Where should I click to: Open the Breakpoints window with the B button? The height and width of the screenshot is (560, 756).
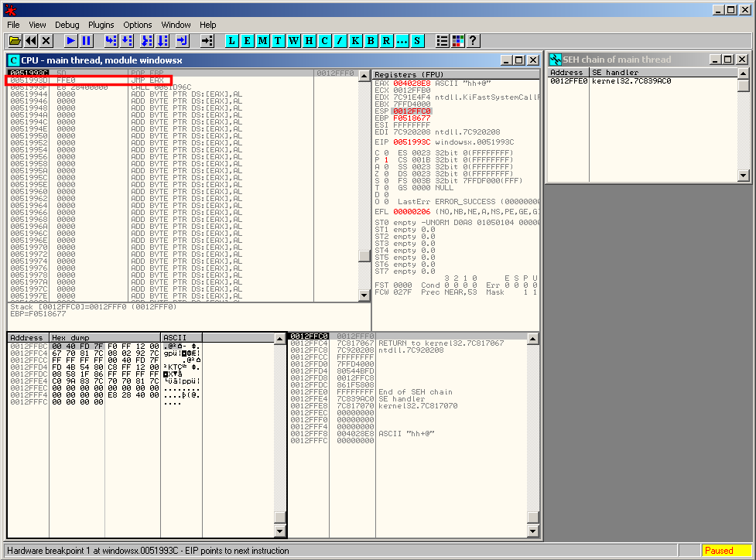click(370, 41)
